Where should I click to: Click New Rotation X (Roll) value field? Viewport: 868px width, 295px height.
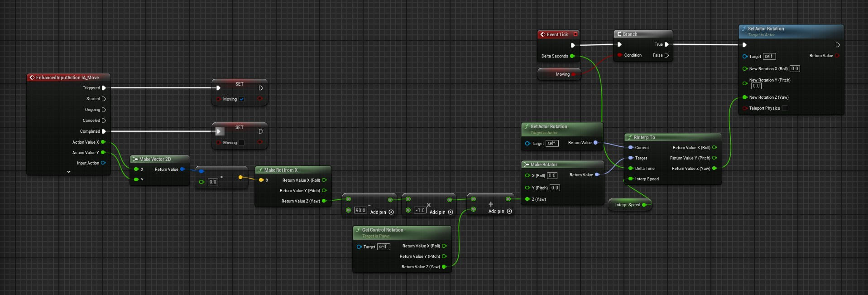click(x=795, y=69)
